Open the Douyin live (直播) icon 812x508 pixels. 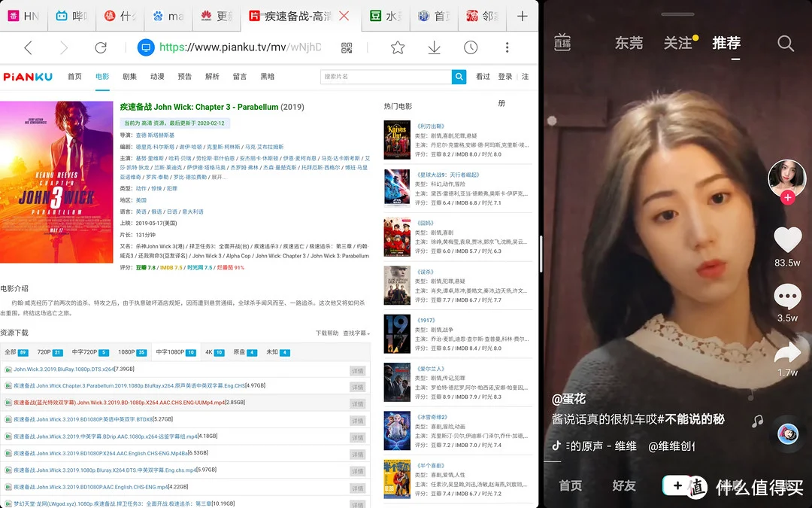562,42
